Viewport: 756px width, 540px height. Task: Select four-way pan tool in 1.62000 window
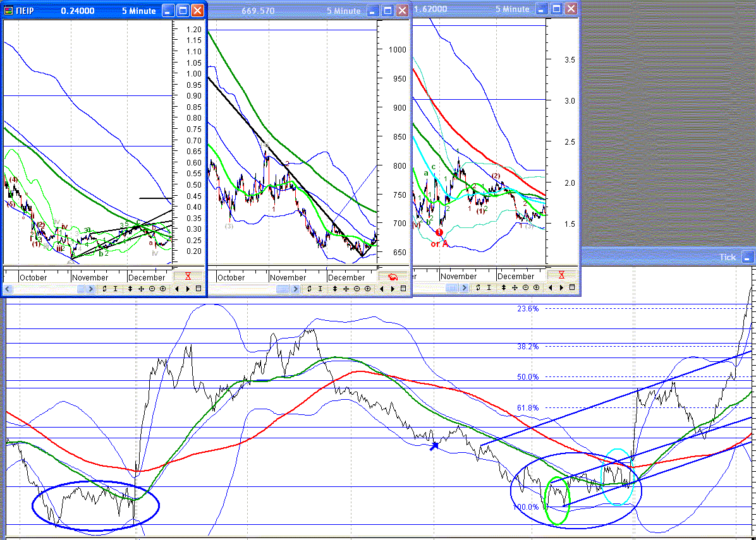(x=515, y=287)
